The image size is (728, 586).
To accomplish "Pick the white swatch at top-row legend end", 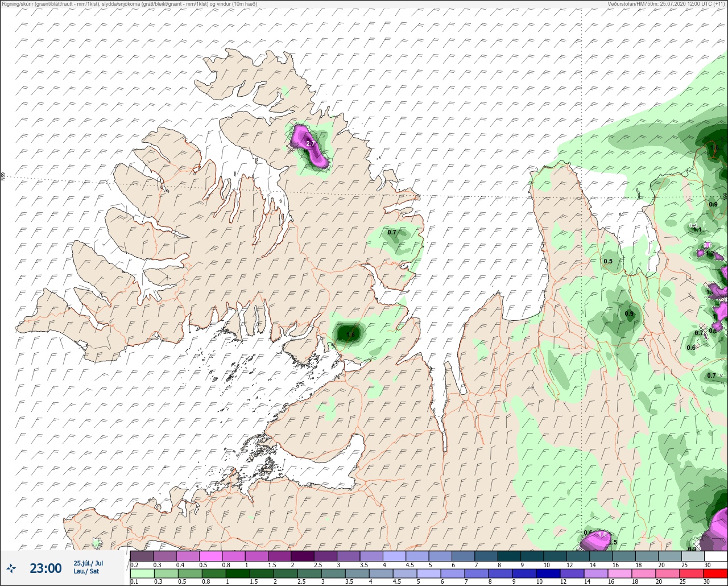I will pyautogui.click(x=715, y=556).
